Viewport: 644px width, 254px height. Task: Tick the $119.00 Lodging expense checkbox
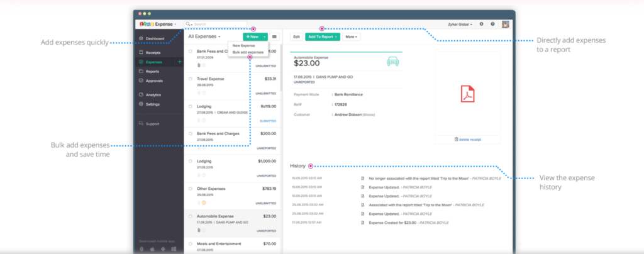[191, 106]
